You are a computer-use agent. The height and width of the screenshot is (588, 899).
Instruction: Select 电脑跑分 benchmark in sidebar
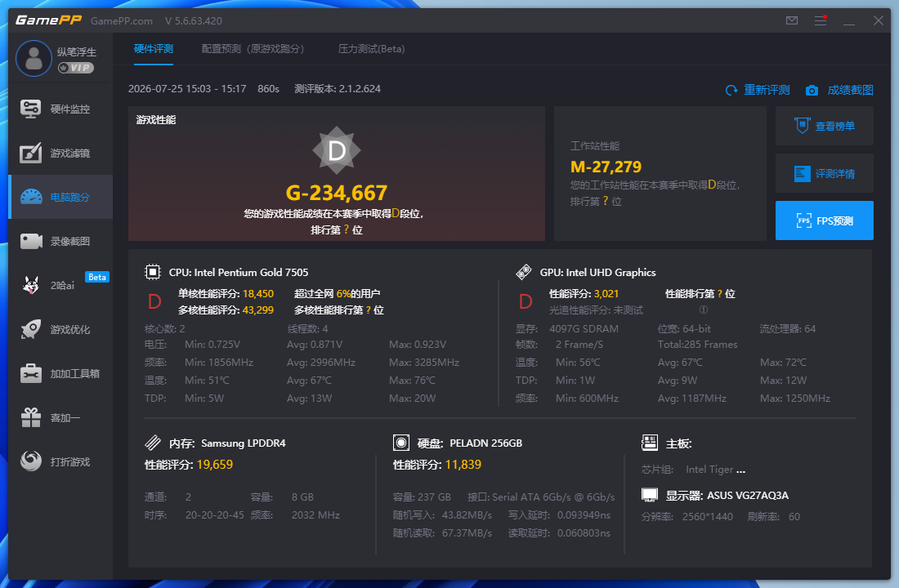click(x=60, y=197)
